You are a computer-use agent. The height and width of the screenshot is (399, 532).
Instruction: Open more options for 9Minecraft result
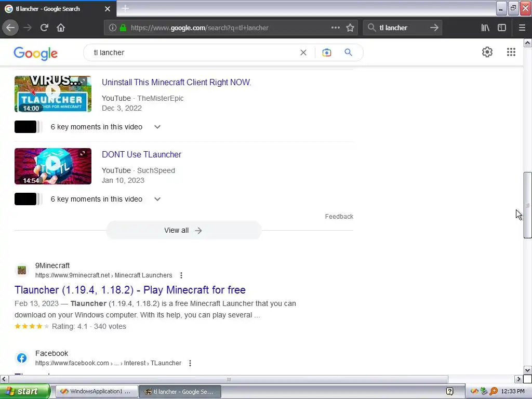pyautogui.click(x=181, y=275)
